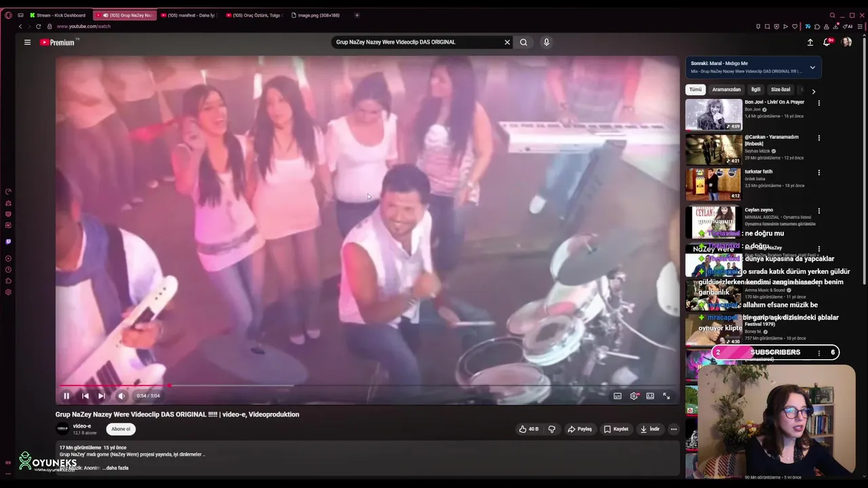Viewport: 868px width, 488px height.
Task: Open the browser play flow icon
Action: pos(785,26)
